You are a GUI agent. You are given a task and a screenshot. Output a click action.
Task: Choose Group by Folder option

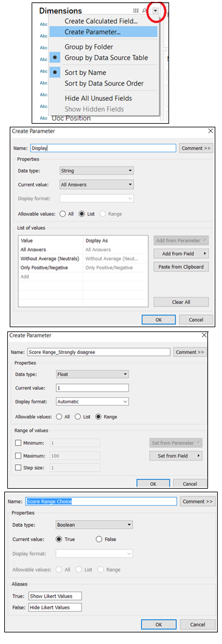tap(89, 47)
